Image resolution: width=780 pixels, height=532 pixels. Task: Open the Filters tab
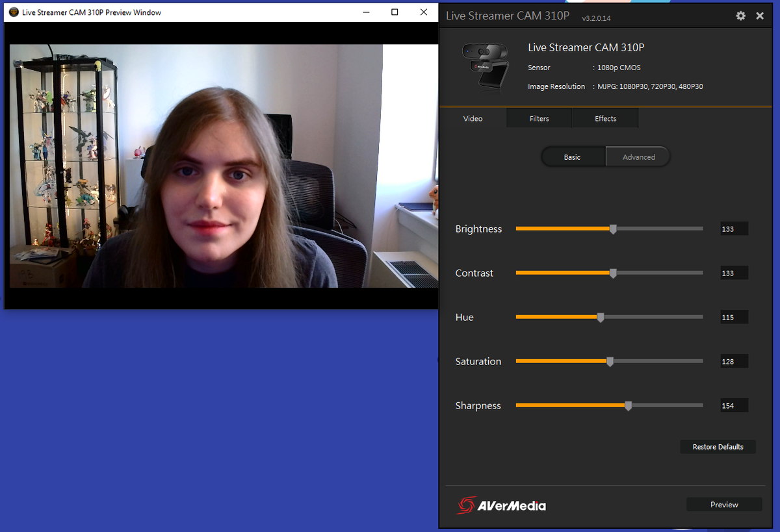click(539, 118)
